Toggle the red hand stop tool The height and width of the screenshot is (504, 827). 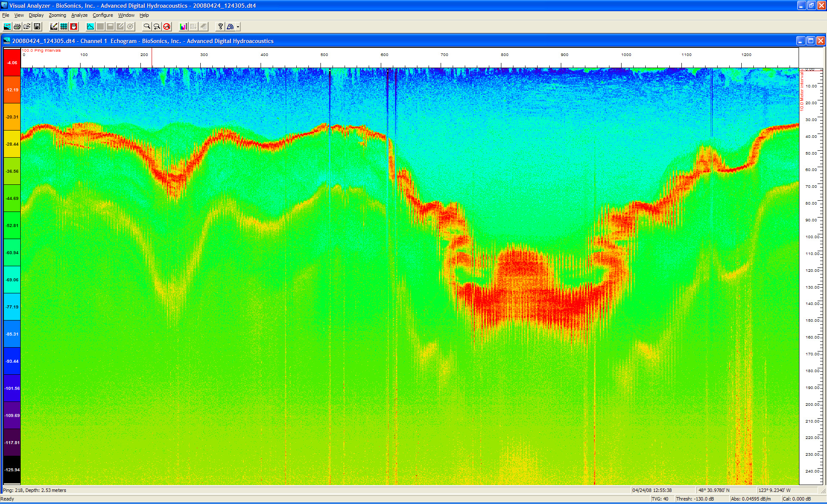pyautogui.click(x=74, y=27)
